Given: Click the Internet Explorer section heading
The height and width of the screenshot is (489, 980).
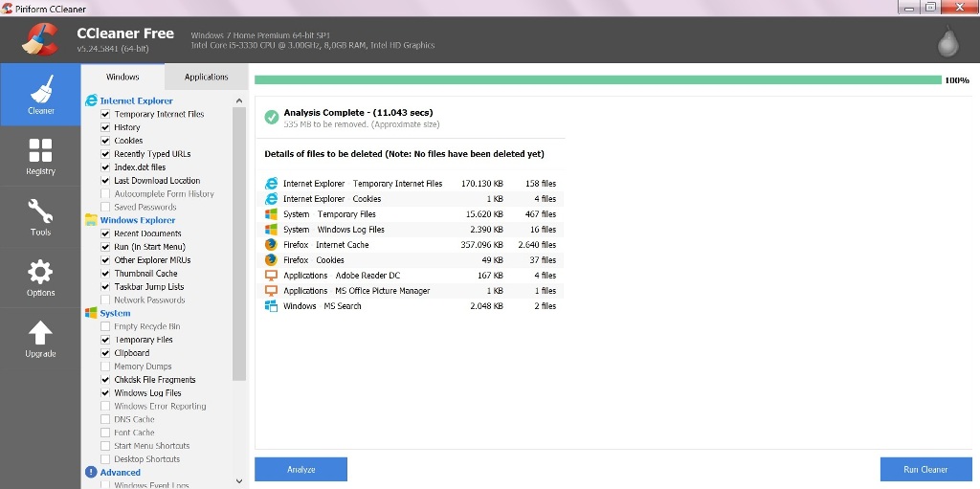Looking at the screenshot, I should point(136,100).
